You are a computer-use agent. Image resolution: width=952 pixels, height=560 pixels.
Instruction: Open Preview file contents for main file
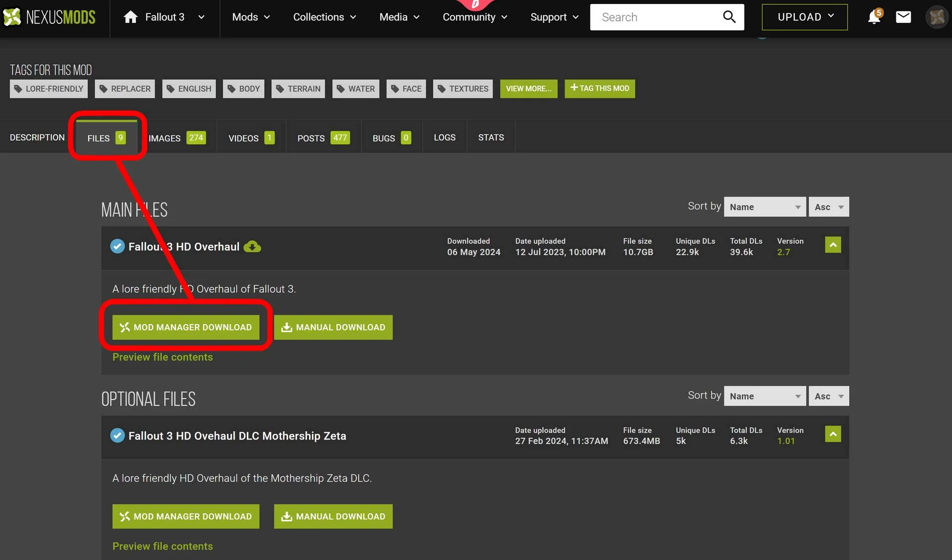point(163,357)
